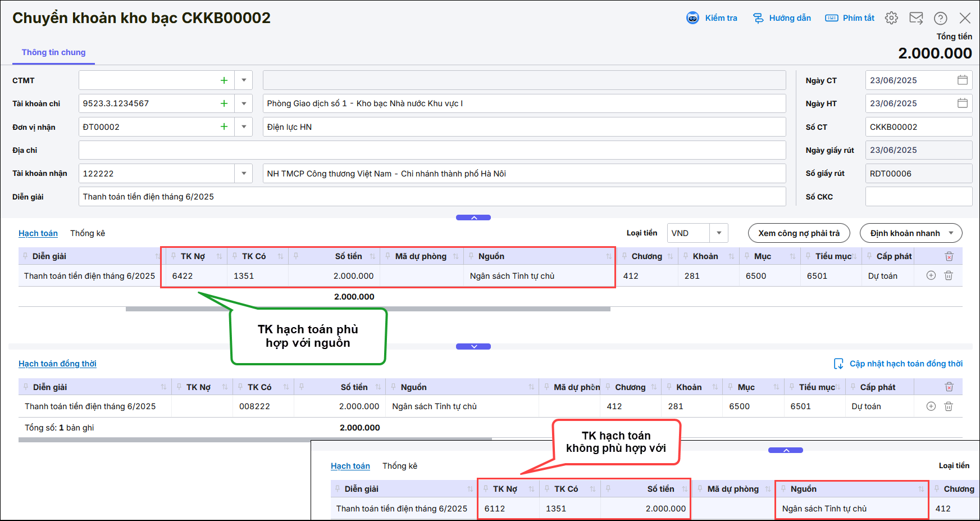
Task: Add a row in the Hạch toán table
Action: point(931,275)
